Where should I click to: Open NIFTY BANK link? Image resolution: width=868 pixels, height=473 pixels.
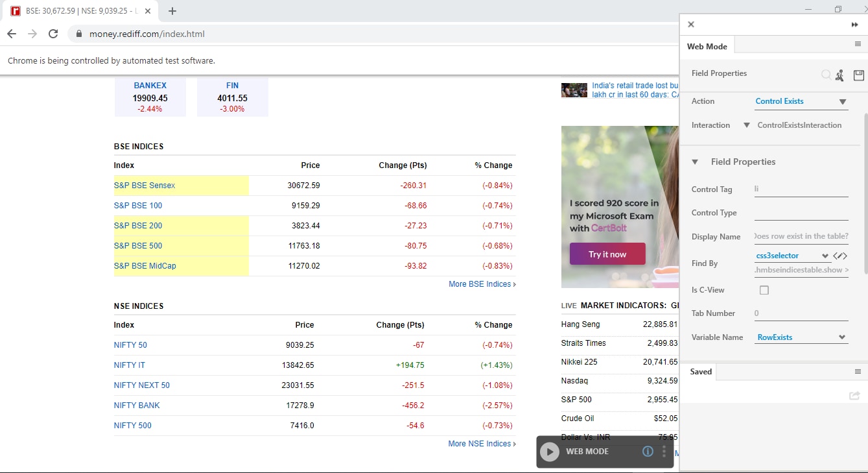[x=137, y=406]
